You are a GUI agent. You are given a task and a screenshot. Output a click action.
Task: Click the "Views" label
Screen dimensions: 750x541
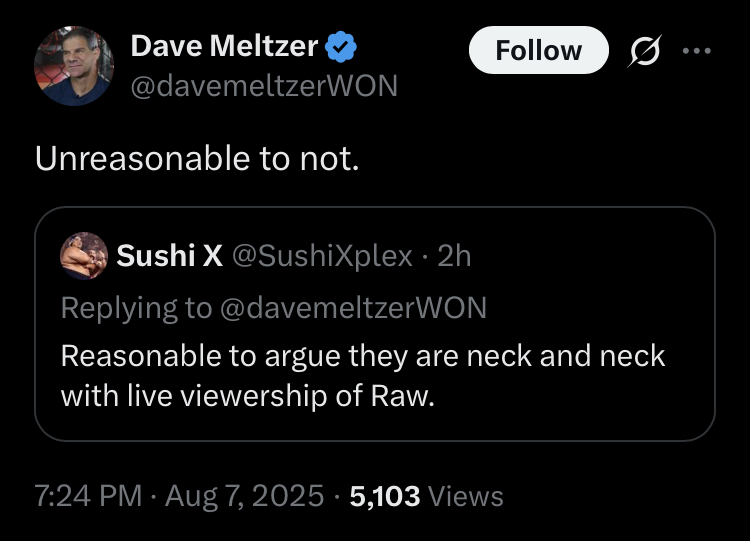click(x=465, y=495)
